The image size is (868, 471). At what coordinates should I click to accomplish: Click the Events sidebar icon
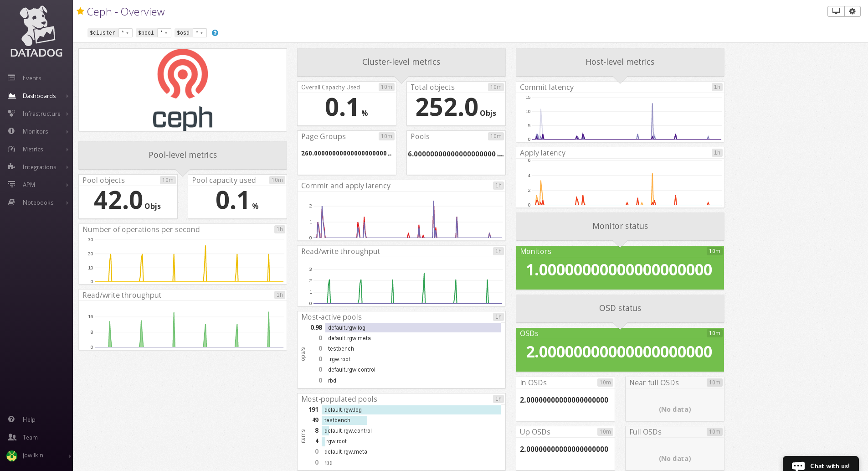(x=11, y=78)
